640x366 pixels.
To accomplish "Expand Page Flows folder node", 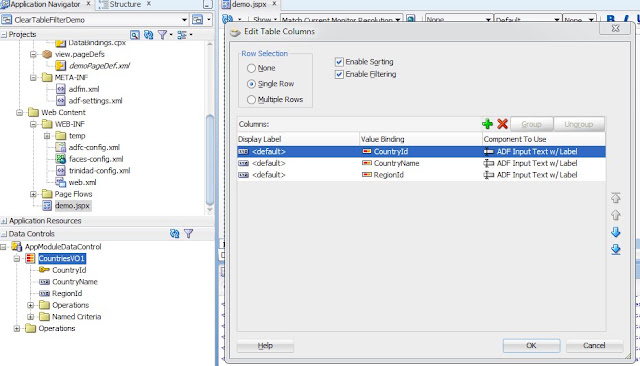I will pos(33,194).
